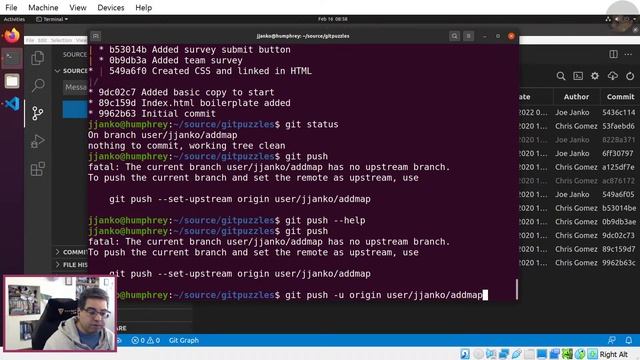Refresh the Git Graph view
Screen dimensions: 640x360
click(630, 76)
